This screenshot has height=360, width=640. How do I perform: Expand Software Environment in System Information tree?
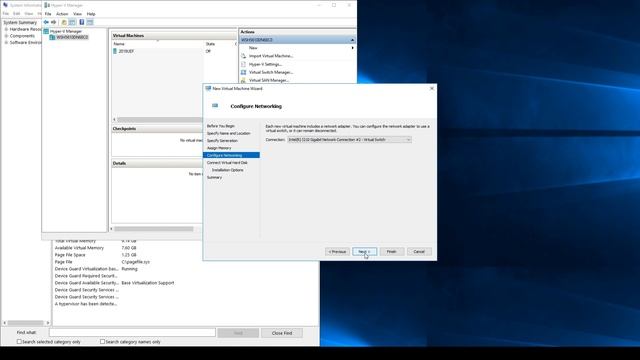(x=6, y=42)
